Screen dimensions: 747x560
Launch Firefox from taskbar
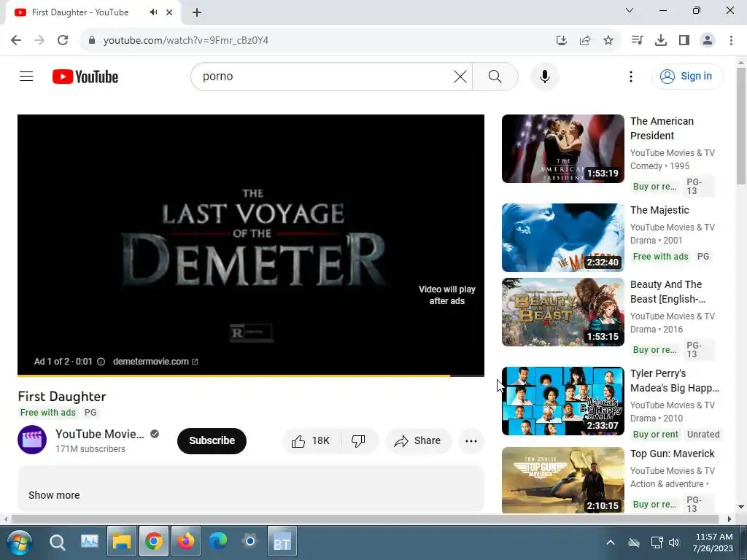tap(185, 542)
